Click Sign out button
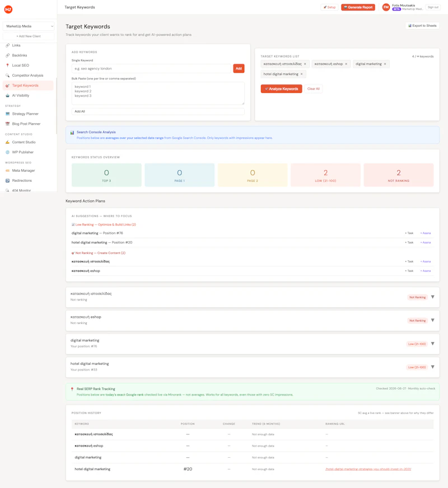Image resolution: width=448 pixels, height=488 pixels. pos(433,7)
